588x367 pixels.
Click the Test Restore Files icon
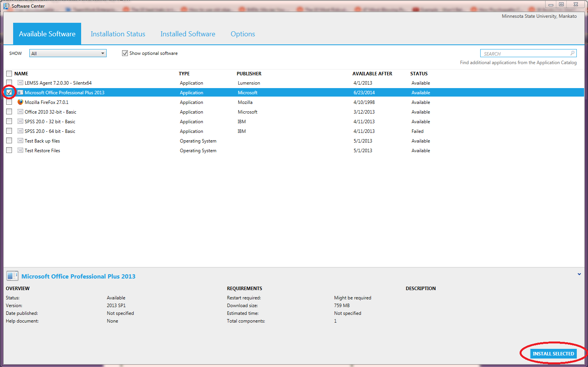pyautogui.click(x=20, y=150)
